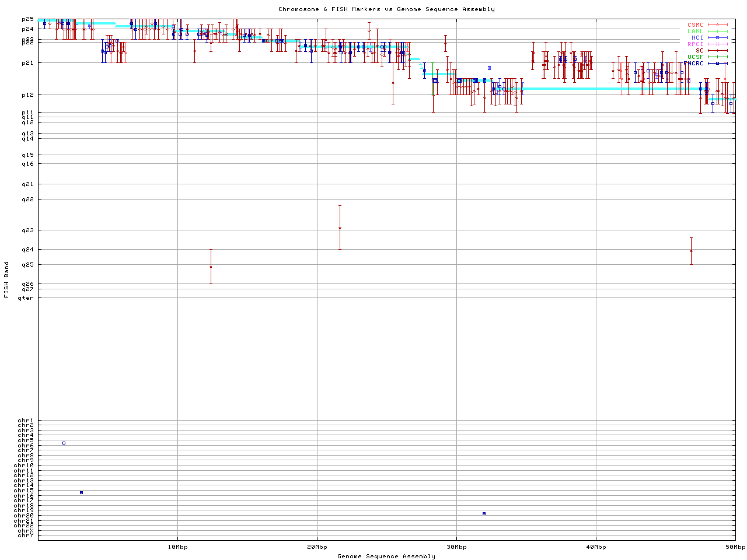Click the CSMC legend marker symbol
The width and height of the screenshot is (747, 560).
click(x=717, y=25)
